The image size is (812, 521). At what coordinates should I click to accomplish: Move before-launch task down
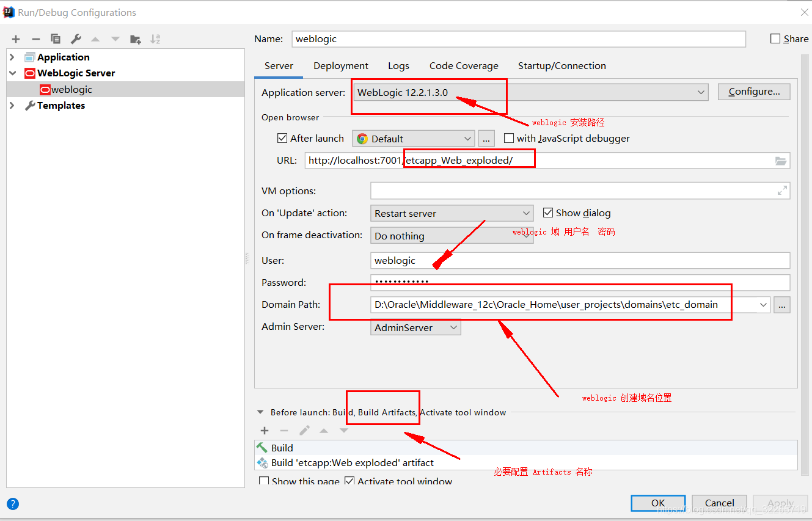pyautogui.click(x=344, y=431)
